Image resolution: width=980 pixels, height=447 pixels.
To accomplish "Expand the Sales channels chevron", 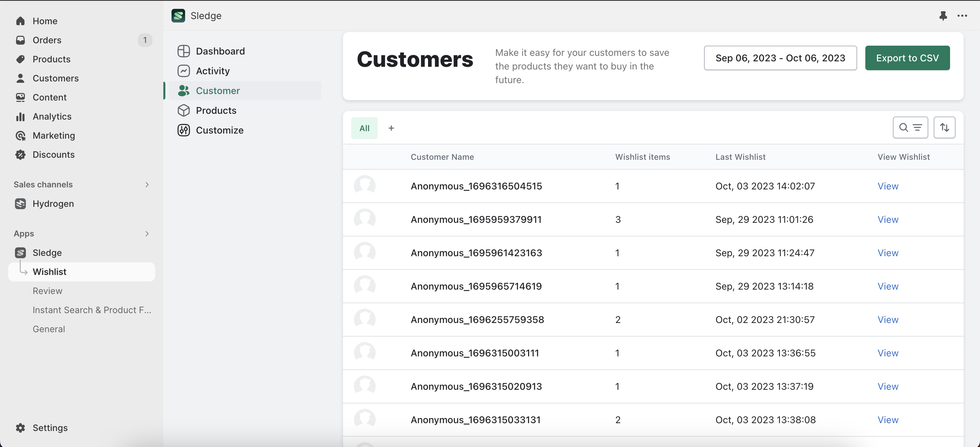I will pyautogui.click(x=147, y=185).
